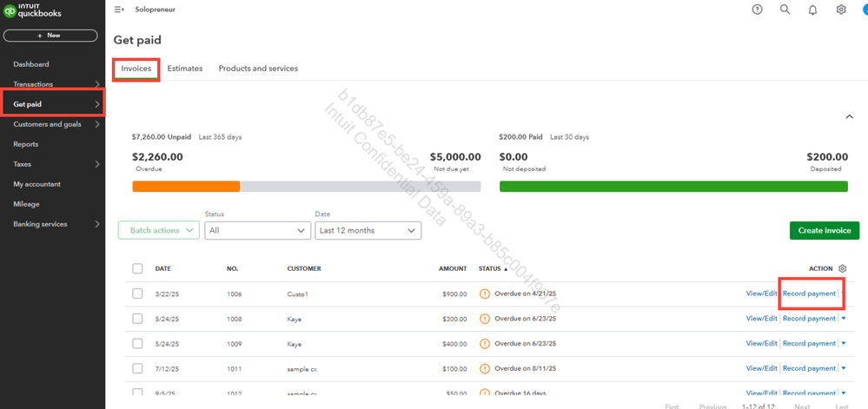This screenshot has height=409, width=868.
Task: Click the overdue warning icon for invoice 1006
Action: pyautogui.click(x=485, y=294)
